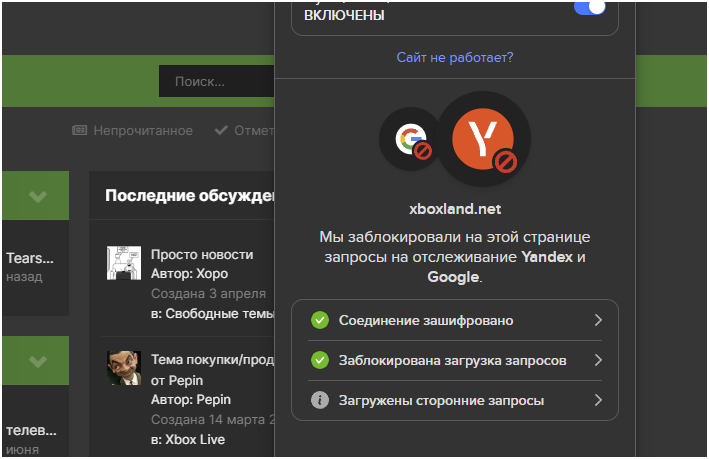The width and height of the screenshot is (709, 459).
Task: Click the blocked Google tracker icon
Action: (411, 139)
